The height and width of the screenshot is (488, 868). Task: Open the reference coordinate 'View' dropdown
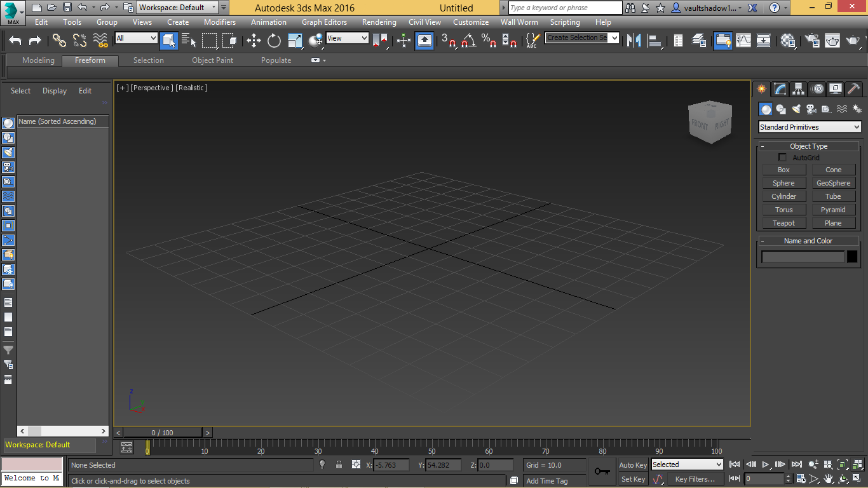(347, 38)
